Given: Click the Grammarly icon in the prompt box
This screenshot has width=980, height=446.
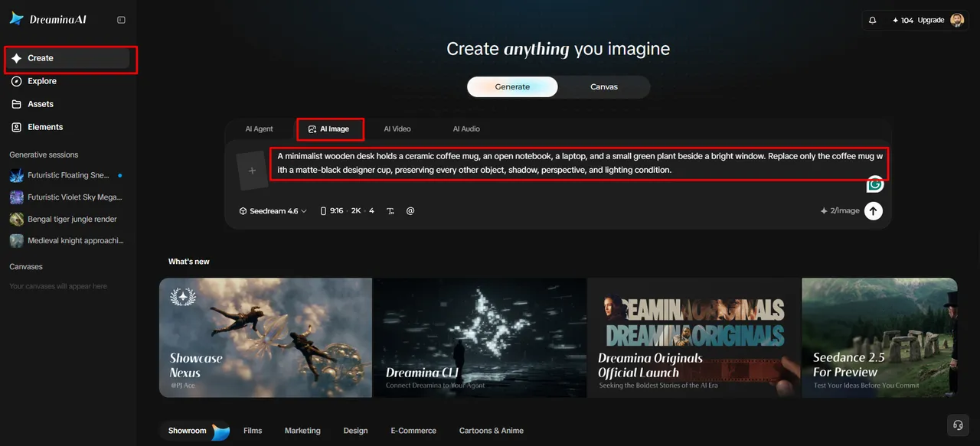Looking at the screenshot, I should click(874, 184).
